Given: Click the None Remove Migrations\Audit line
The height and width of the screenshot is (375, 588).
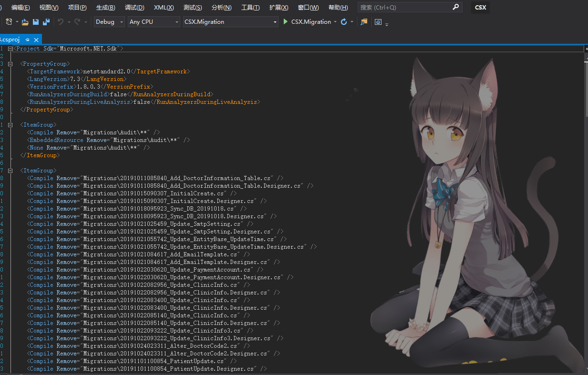Looking at the screenshot, I should (88, 148).
